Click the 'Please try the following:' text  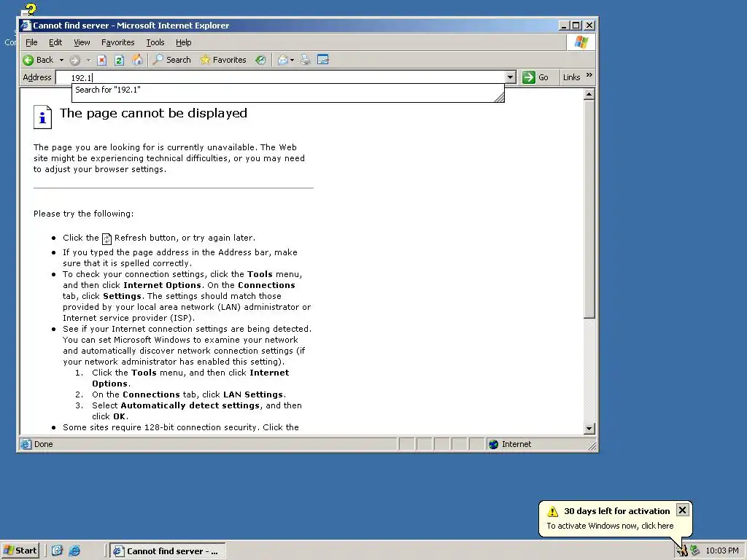point(83,214)
